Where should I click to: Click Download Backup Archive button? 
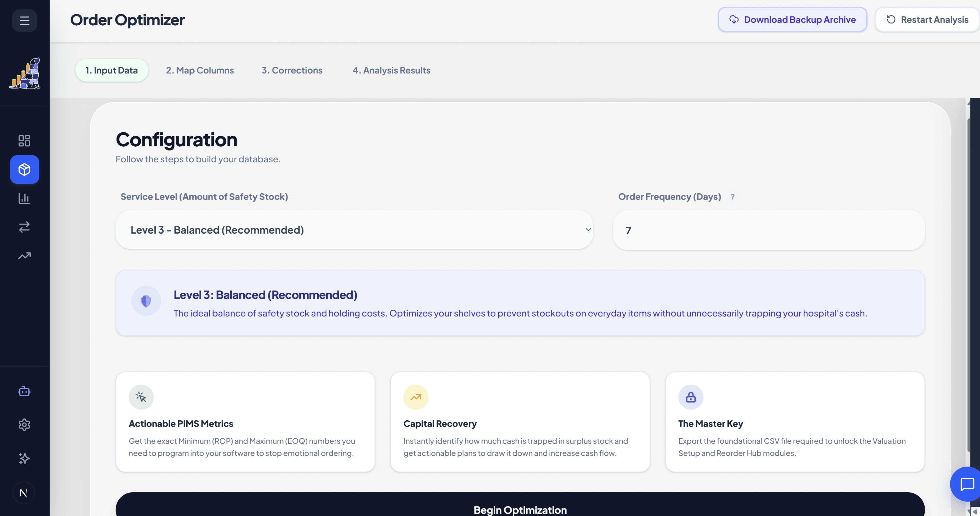(x=792, y=19)
